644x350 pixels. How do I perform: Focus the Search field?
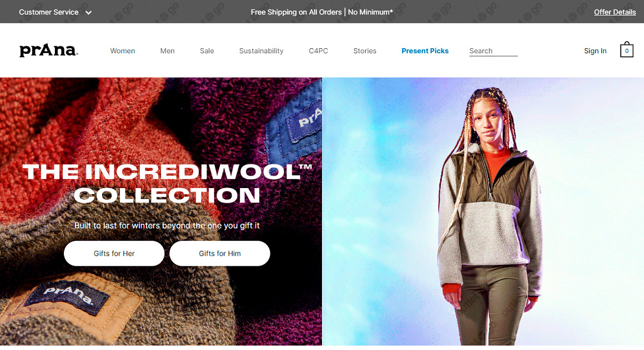click(x=493, y=51)
